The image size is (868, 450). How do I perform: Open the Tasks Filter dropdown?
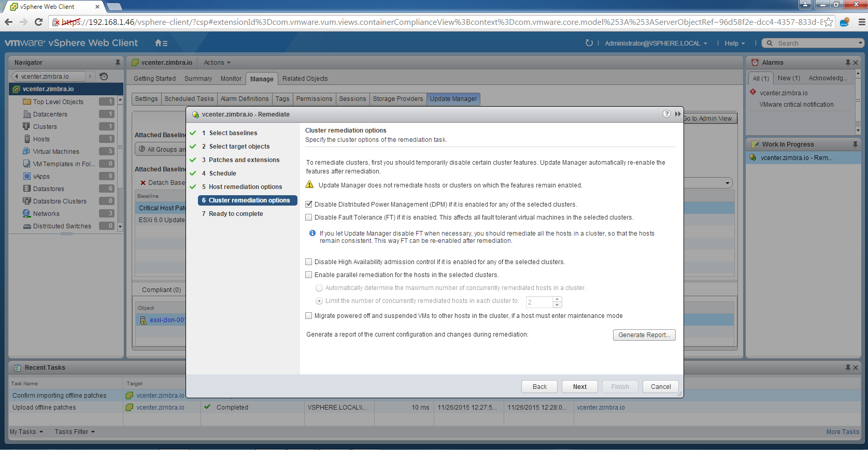click(x=75, y=432)
